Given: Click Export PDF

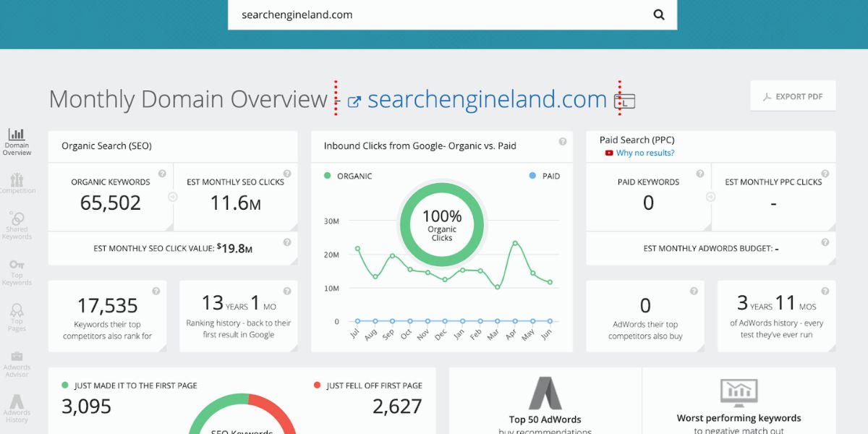Looking at the screenshot, I should [x=793, y=96].
